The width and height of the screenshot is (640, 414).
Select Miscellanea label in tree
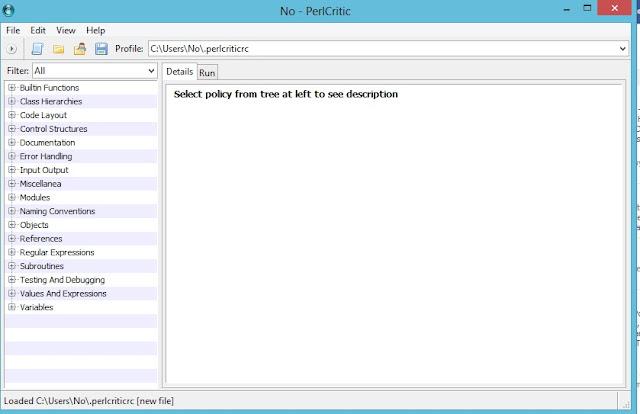pyautogui.click(x=40, y=184)
